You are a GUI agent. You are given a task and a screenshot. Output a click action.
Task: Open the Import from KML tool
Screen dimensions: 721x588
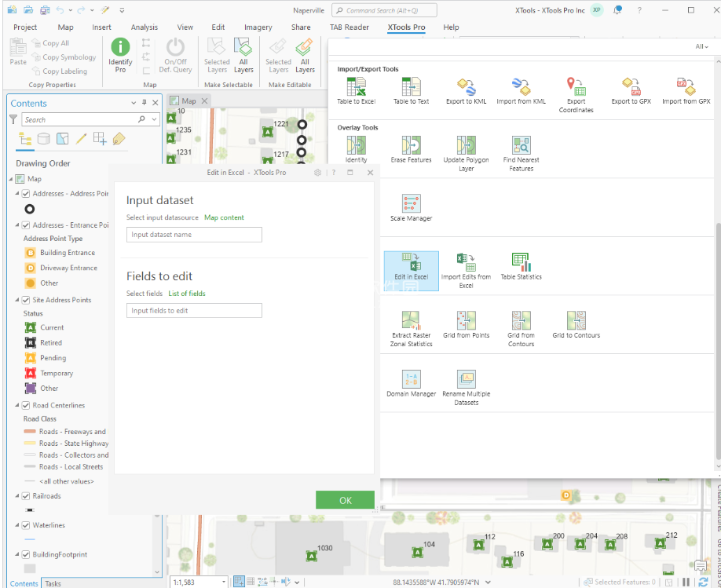(521, 91)
